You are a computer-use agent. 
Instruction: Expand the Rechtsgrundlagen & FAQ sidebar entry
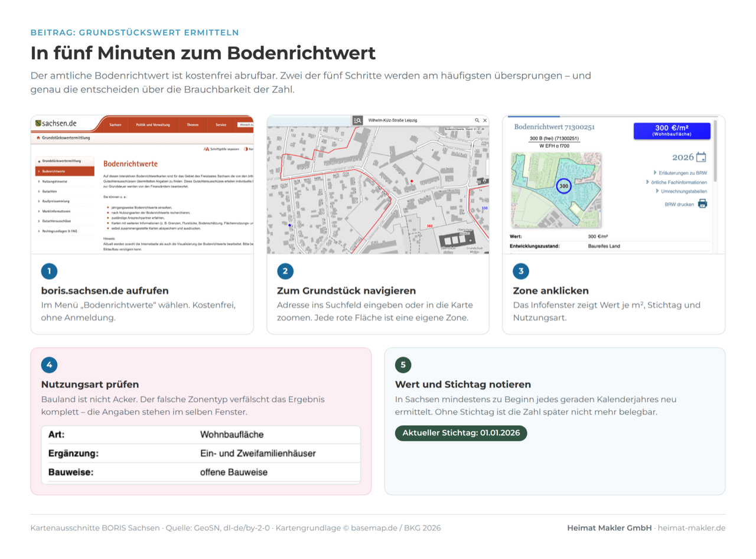[65, 231]
